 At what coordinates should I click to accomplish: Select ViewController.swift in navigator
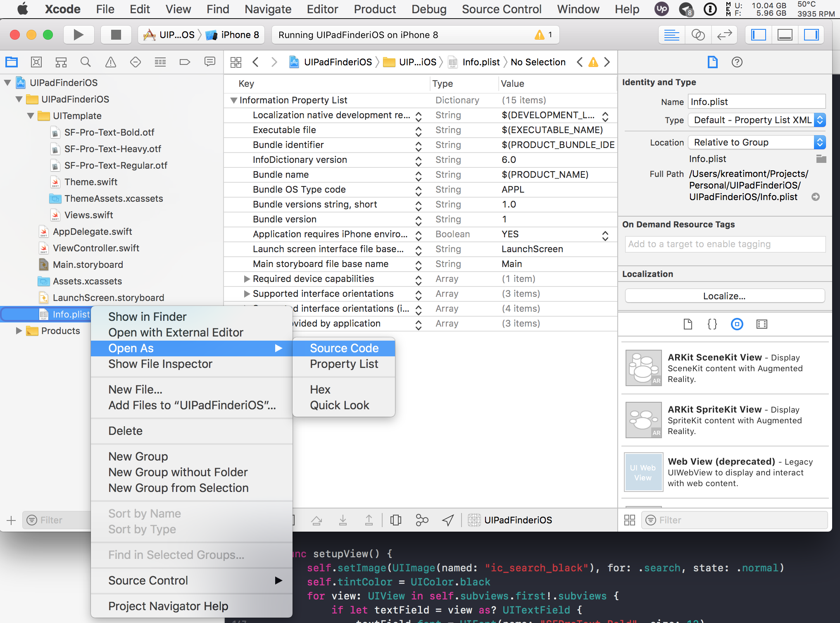pyautogui.click(x=96, y=248)
